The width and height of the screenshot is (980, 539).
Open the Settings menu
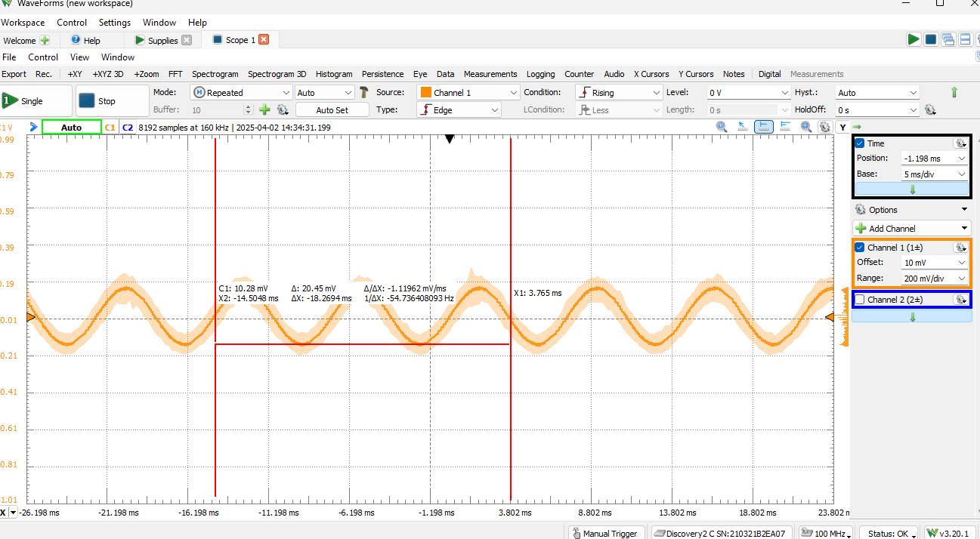coord(115,23)
